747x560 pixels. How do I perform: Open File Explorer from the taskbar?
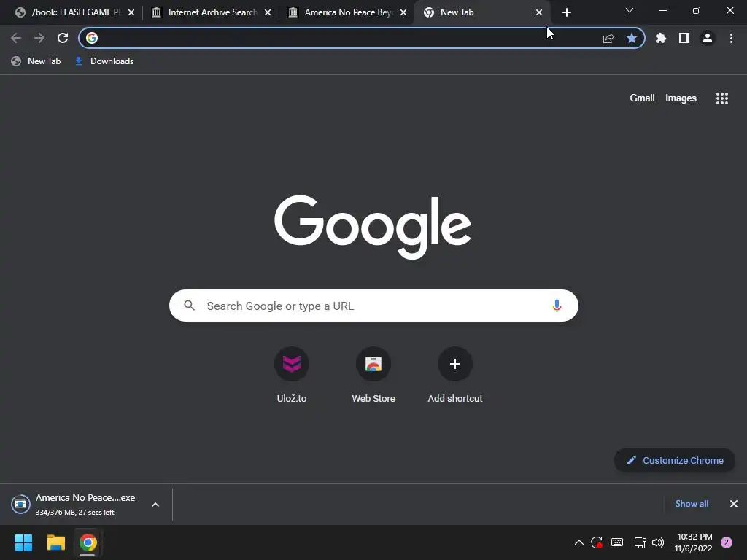click(55, 542)
